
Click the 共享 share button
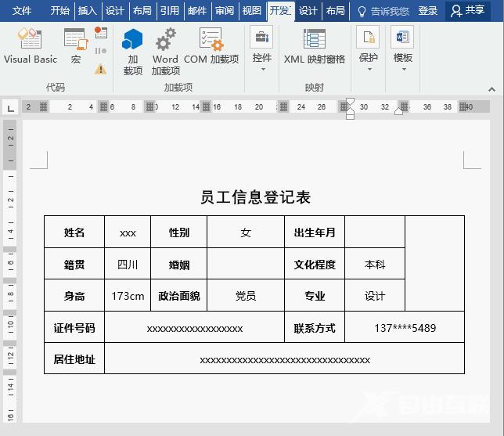[468, 11]
